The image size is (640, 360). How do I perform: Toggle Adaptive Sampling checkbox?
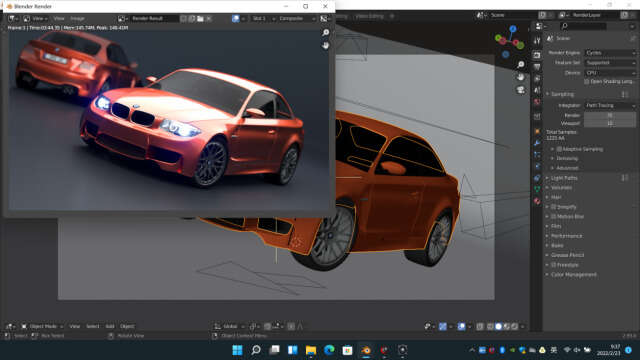tap(559, 149)
